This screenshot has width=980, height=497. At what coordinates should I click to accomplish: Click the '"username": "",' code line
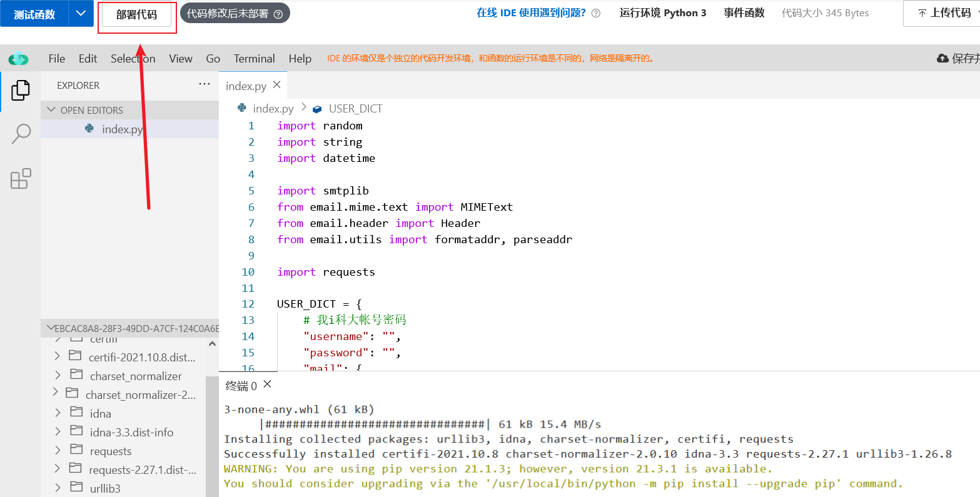pyautogui.click(x=352, y=336)
